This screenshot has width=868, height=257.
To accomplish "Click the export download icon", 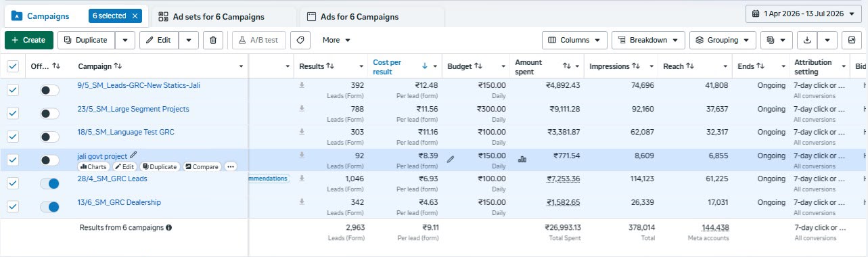I will (806, 40).
